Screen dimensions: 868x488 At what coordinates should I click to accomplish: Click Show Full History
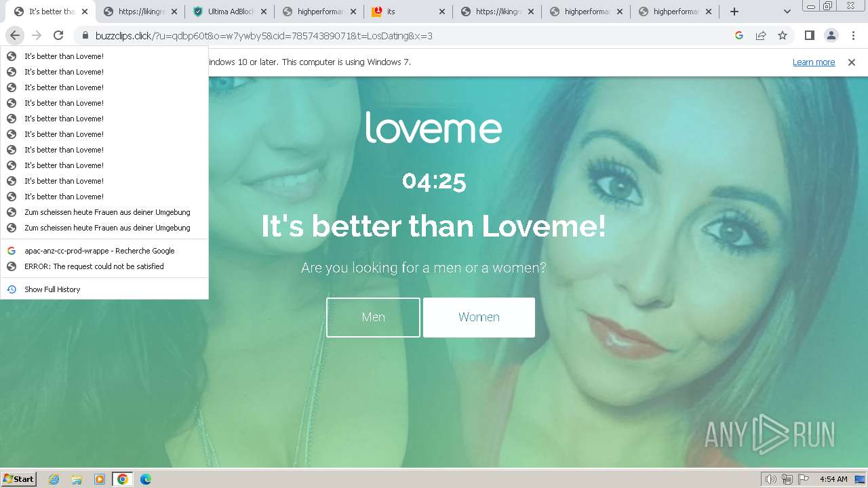(x=104, y=289)
